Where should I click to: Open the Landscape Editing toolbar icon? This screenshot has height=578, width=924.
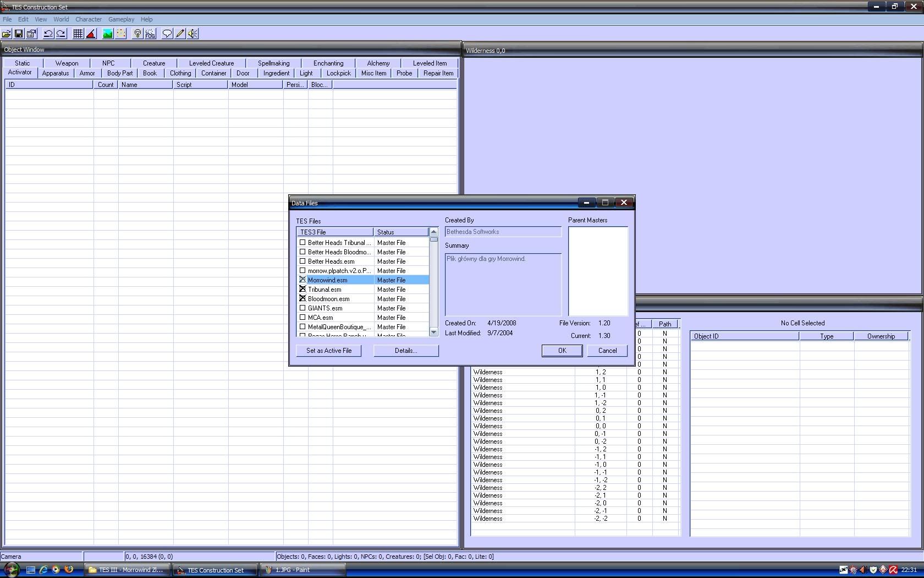108,34
